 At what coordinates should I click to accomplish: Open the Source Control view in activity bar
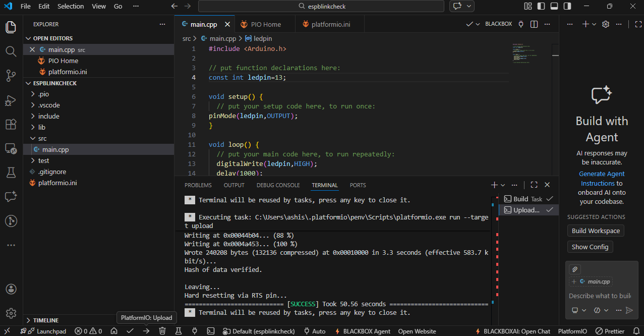coord(11,76)
